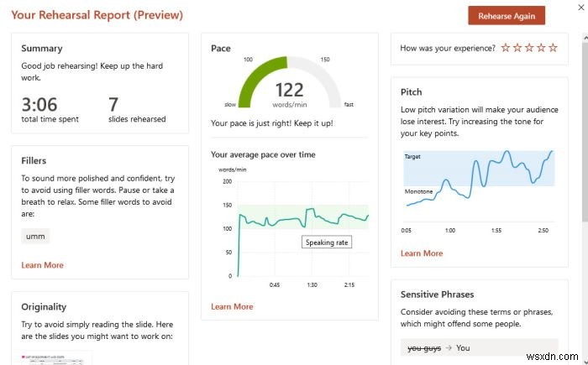The height and width of the screenshot is (365, 588).
Task: Click the Monotone label in Pitch chart
Action: click(418, 191)
